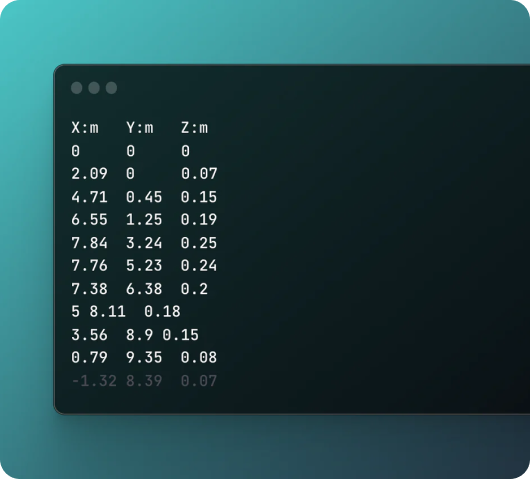Viewport: 530px width, 479px height.
Task: Click the Z value 0.07 in second row
Action: [199, 174]
